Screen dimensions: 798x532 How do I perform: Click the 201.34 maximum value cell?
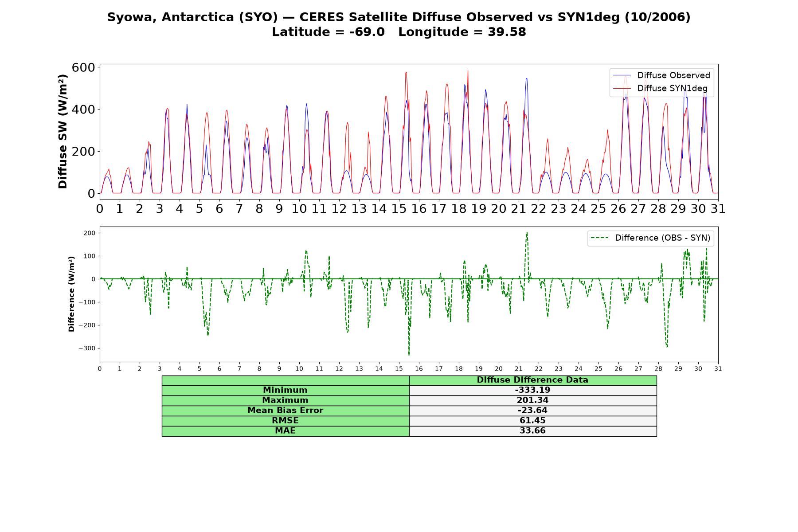[532, 400]
